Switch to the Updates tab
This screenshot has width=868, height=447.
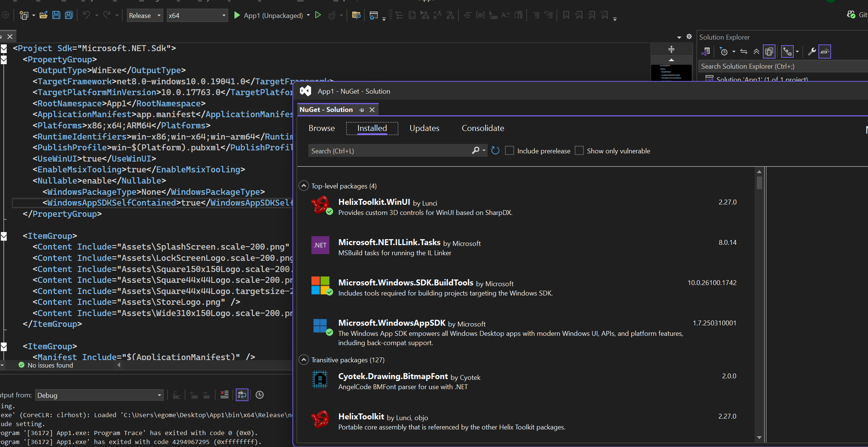coord(424,128)
